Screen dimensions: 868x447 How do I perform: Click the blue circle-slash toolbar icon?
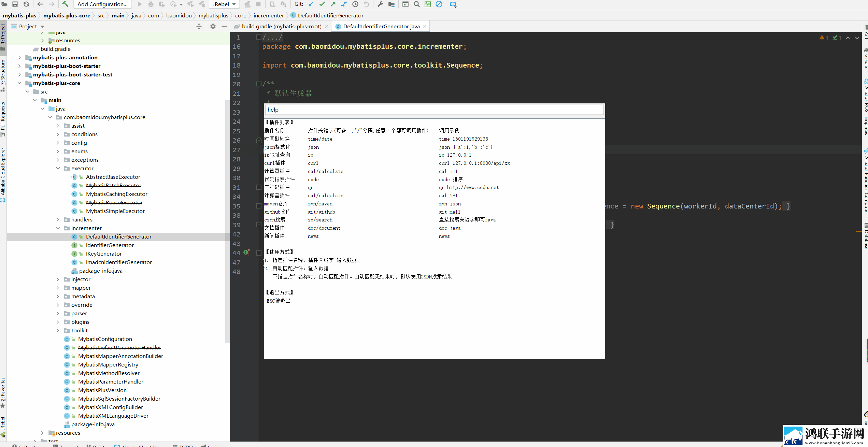click(x=439, y=4)
